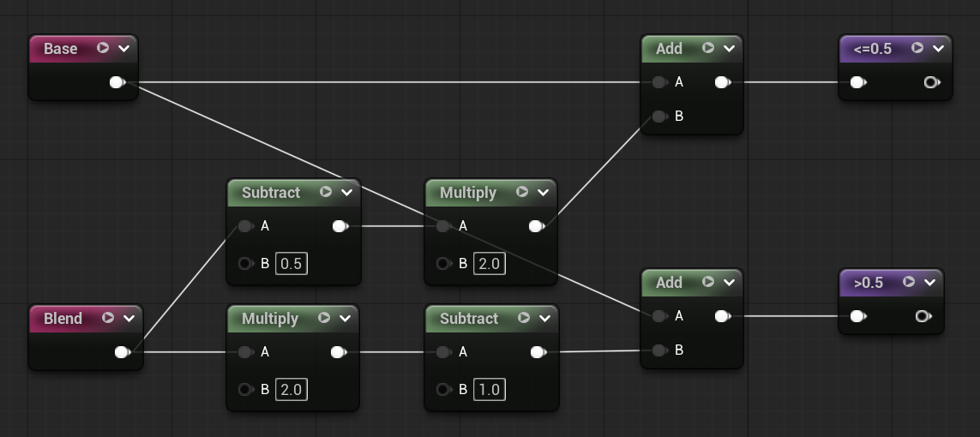Click input pin B of the Add node feeding <=0.5
Image resolution: width=980 pixels, height=437 pixels.
[659, 117]
